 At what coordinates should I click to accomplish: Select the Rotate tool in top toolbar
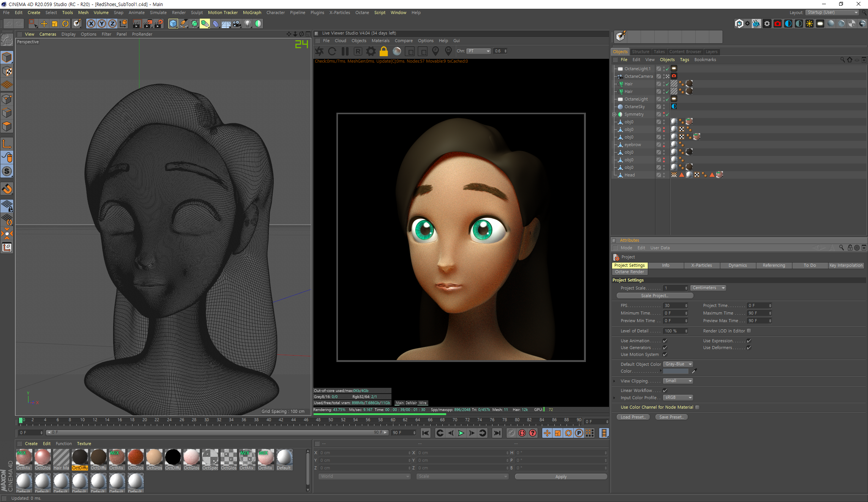65,24
